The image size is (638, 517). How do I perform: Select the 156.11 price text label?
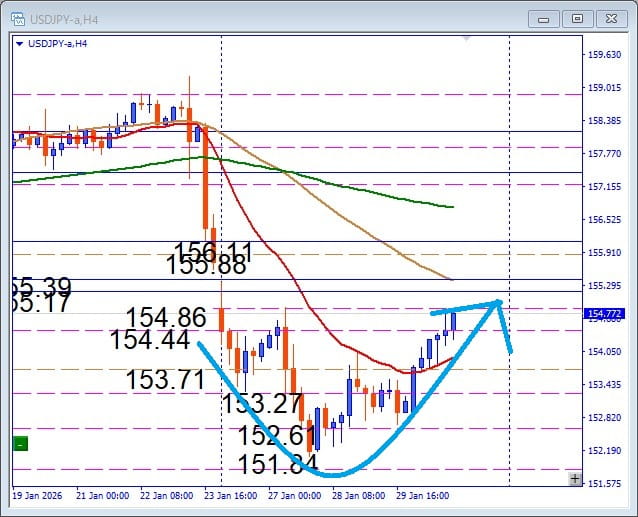click(213, 251)
